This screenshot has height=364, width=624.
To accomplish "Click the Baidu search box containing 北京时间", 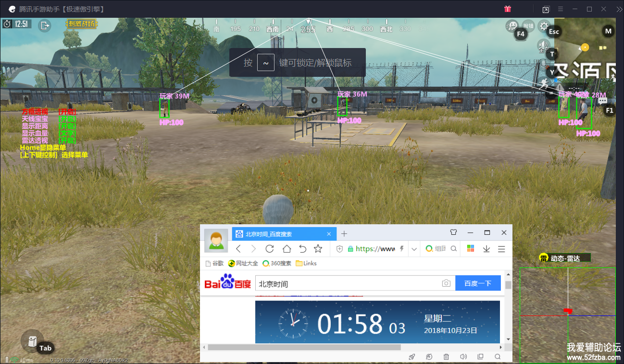I will pyautogui.click(x=355, y=283).
